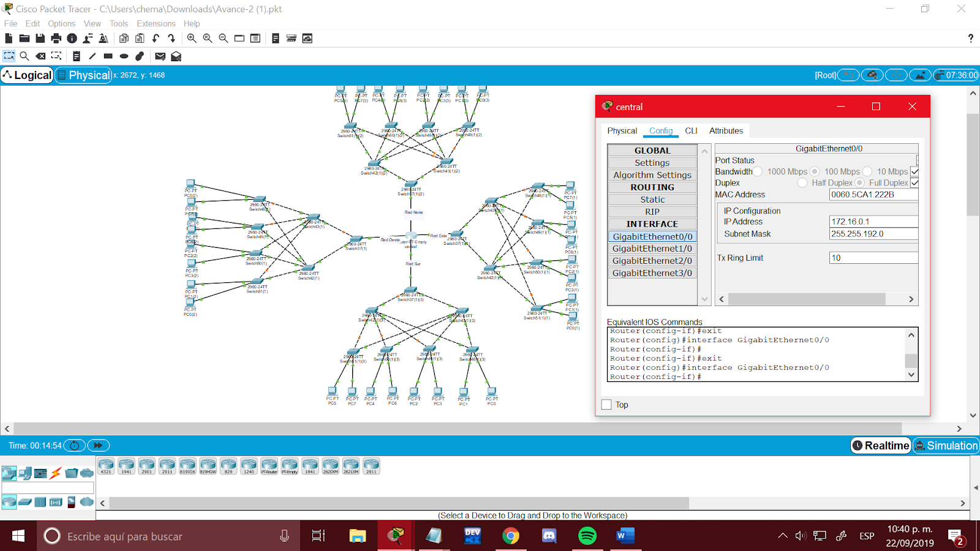Select the Half Duplex radio button
Screen dimensions: 980x551
(802, 182)
